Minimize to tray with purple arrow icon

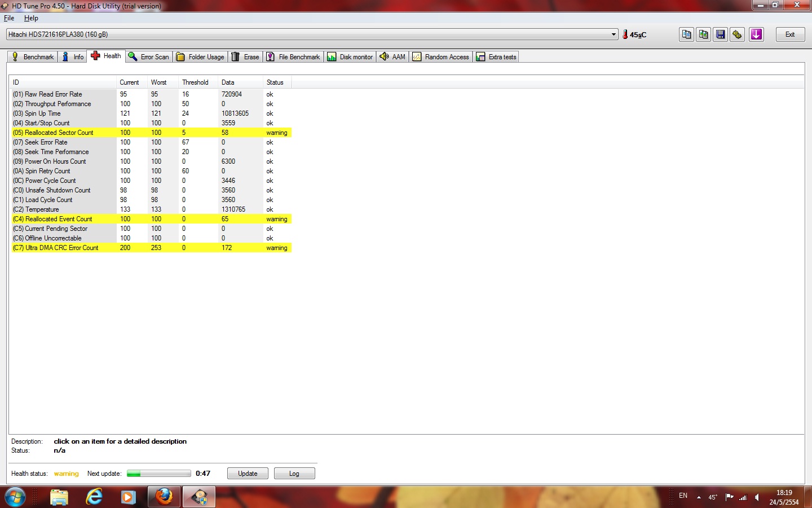coord(756,34)
